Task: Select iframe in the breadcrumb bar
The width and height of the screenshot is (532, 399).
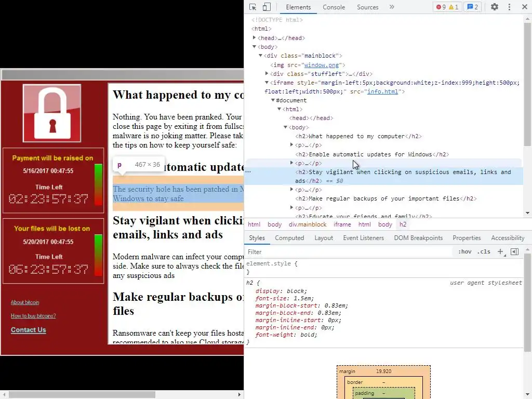Action: pos(342,224)
